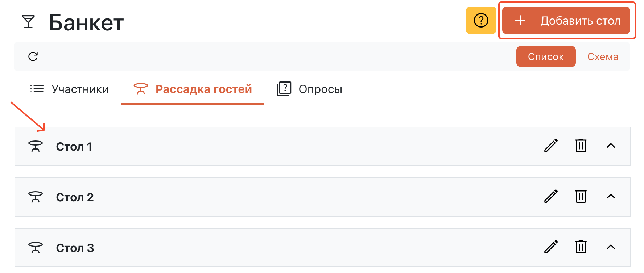Click the wine glass icon next to Банкет title

[x=28, y=22]
